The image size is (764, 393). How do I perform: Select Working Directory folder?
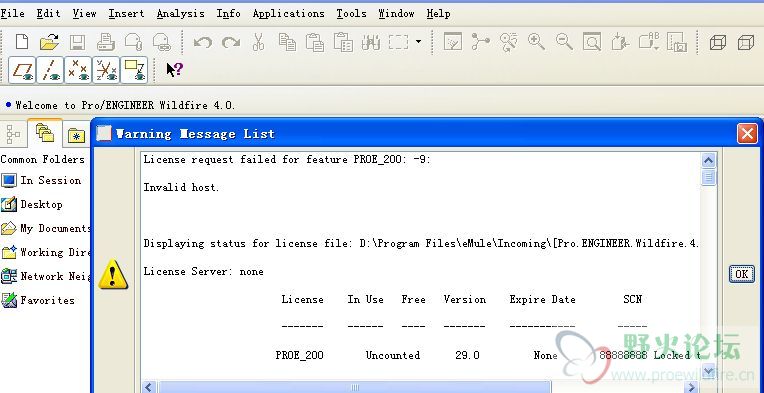pyautogui.click(x=46, y=252)
